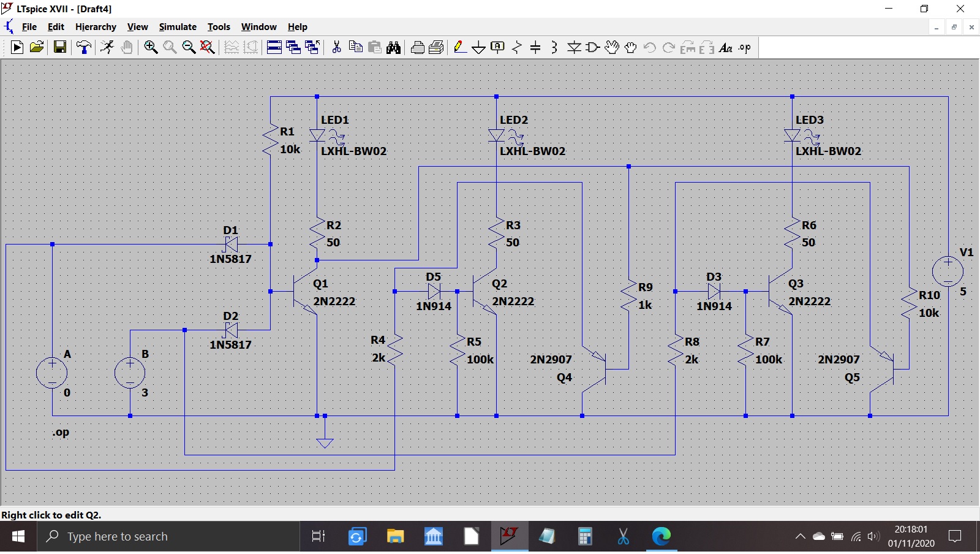Select the Move tool open hand icon

point(612,47)
